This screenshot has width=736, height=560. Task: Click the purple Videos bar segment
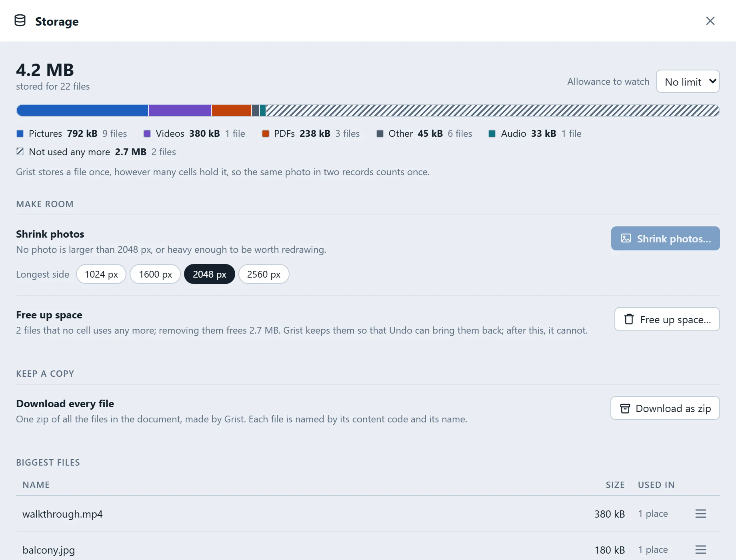(180, 110)
